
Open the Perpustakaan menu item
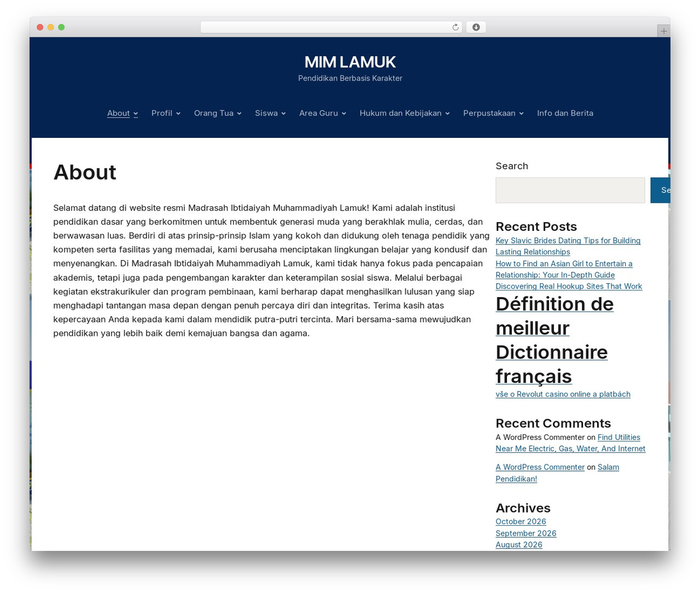click(489, 113)
